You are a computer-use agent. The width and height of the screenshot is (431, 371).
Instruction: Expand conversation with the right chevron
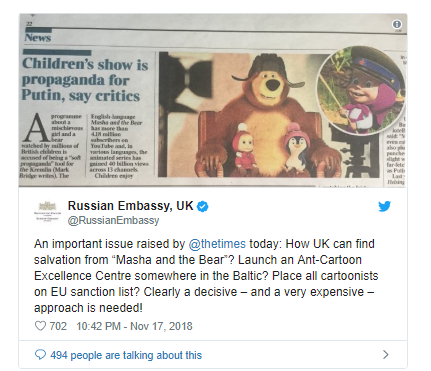(x=386, y=354)
